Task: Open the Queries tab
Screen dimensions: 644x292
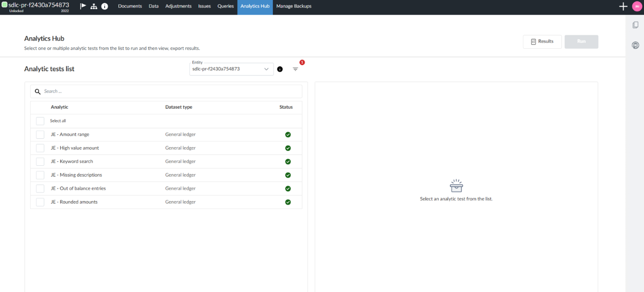Action: tap(225, 7)
